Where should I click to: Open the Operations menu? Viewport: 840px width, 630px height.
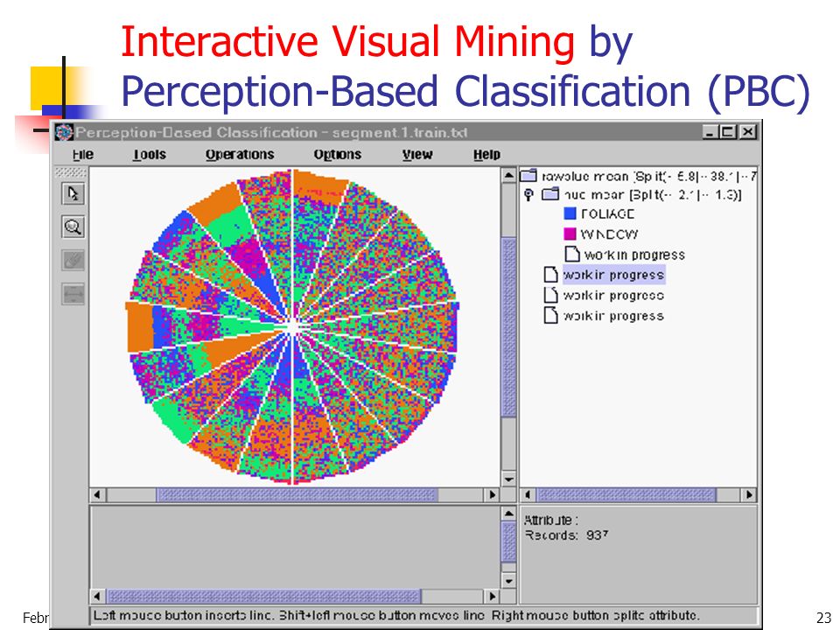point(240,154)
